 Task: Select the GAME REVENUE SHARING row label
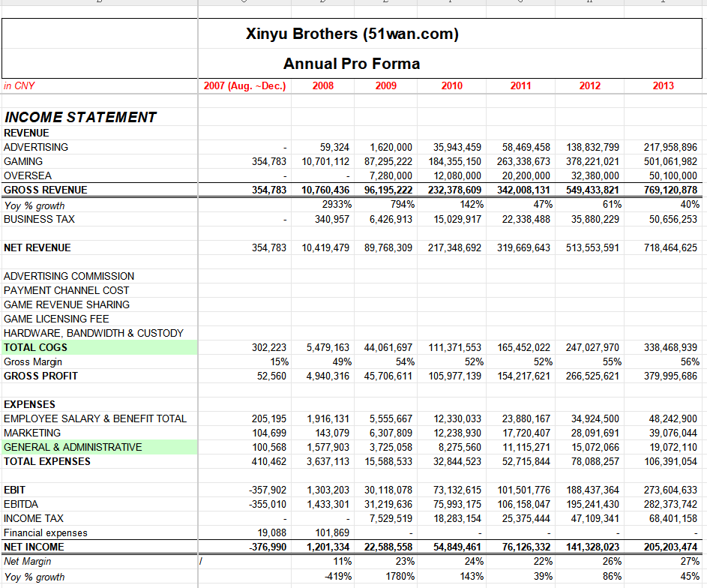tap(67, 304)
